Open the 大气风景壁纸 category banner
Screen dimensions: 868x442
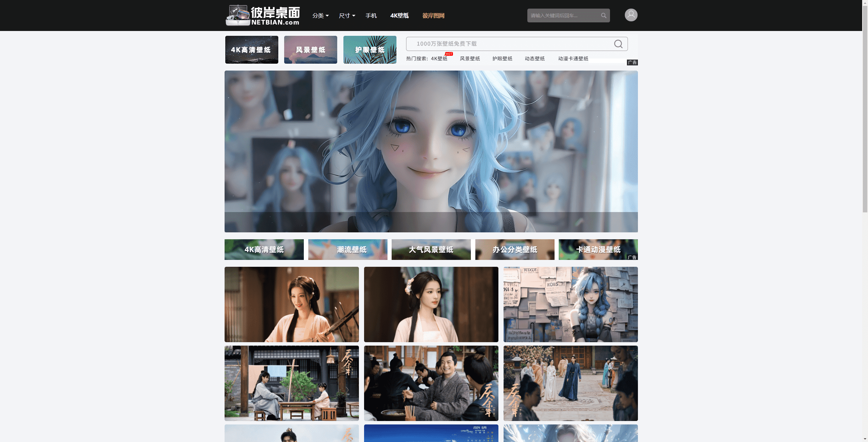pos(431,250)
